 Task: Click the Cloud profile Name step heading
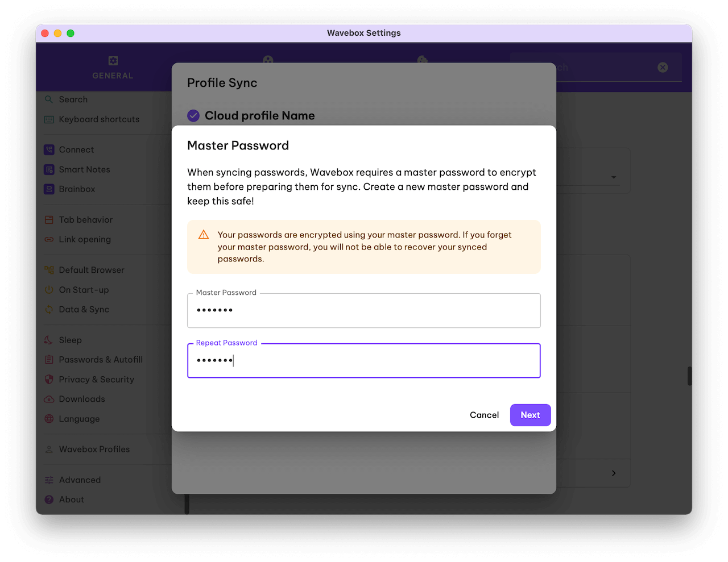point(259,115)
